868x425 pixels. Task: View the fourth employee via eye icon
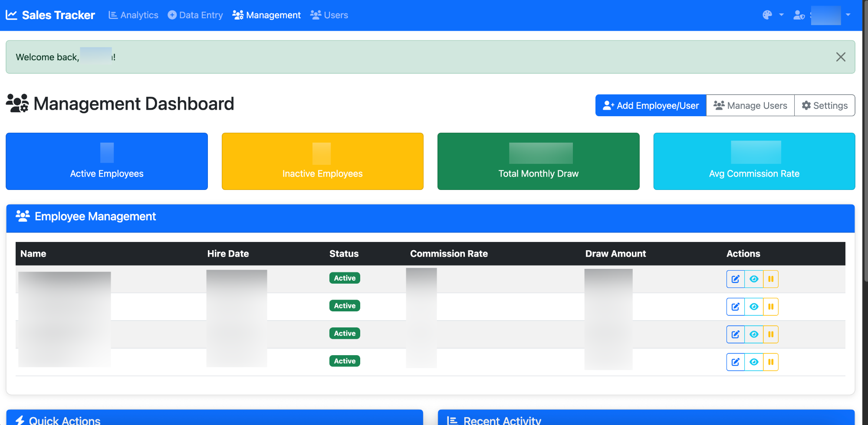click(754, 362)
